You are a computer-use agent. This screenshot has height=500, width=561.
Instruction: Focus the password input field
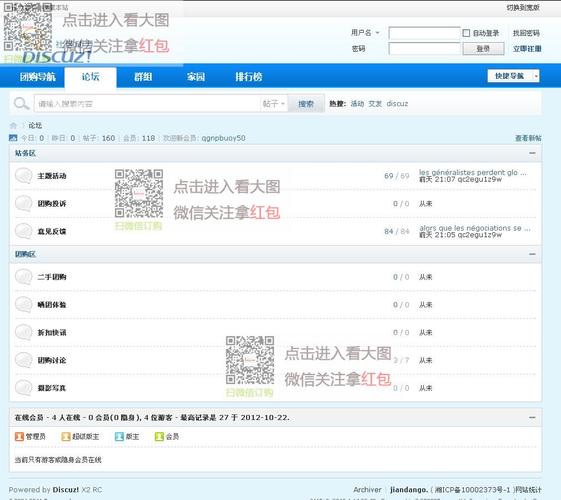pyautogui.click(x=424, y=49)
